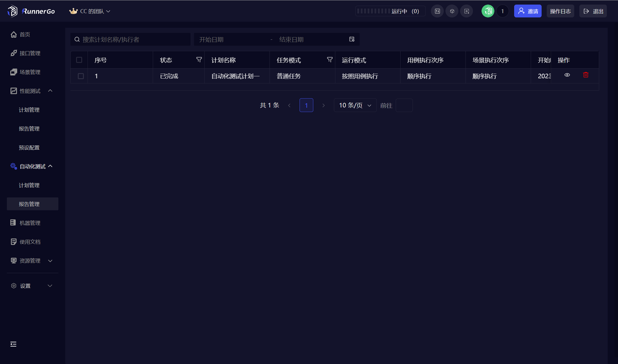Image resolution: width=618 pixels, height=364 pixels.
Task: Expand the 资源管理 menu
Action: point(30,261)
